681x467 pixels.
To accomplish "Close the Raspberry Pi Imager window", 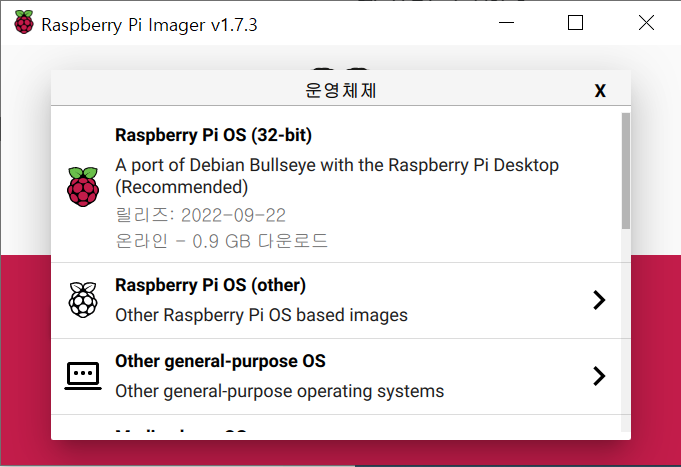I will (646, 23).
